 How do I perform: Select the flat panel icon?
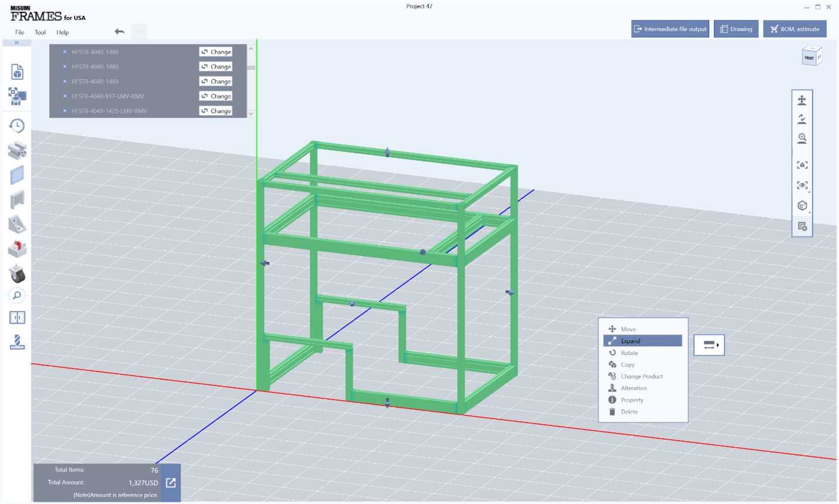(x=17, y=175)
